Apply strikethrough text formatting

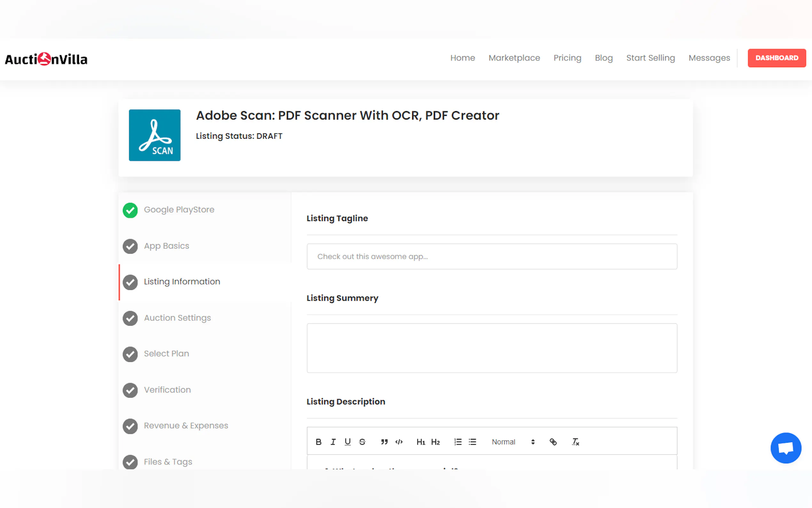pos(362,442)
